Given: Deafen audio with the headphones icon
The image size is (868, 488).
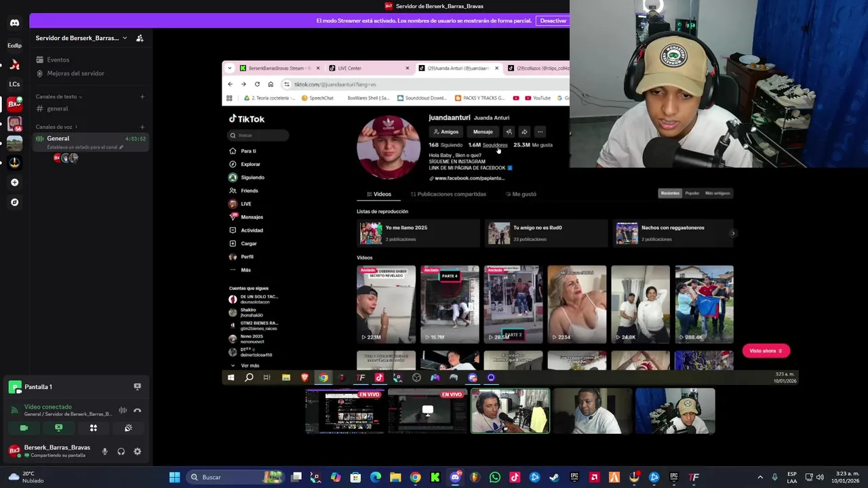Looking at the screenshot, I should coord(121,451).
